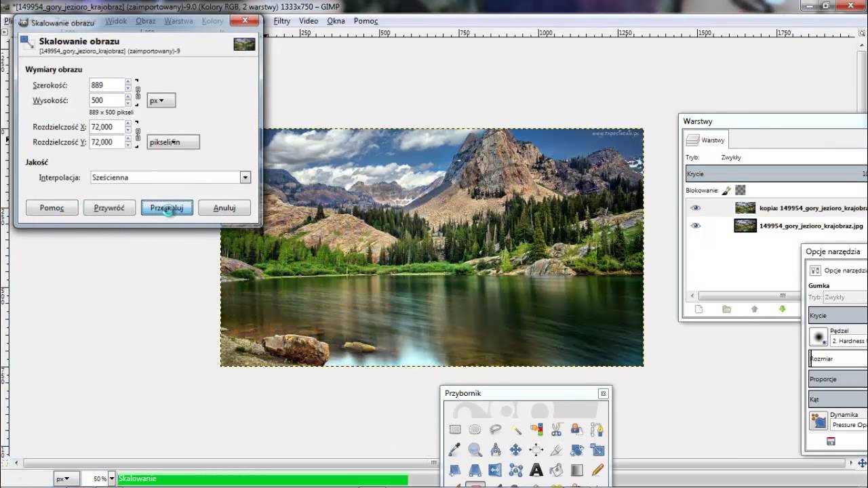The height and width of the screenshot is (488, 868).
Task: Open the Pomoc menu in menu bar
Action: [366, 21]
